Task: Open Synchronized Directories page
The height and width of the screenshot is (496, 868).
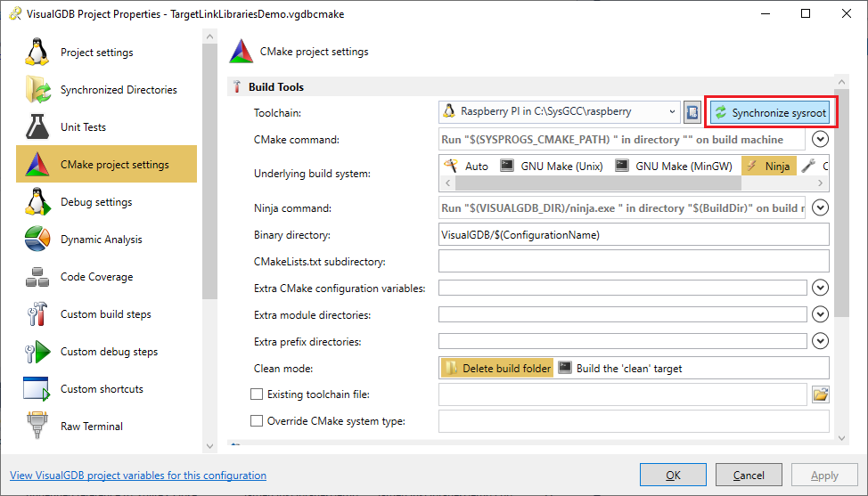Action: pyautogui.click(x=106, y=90)
